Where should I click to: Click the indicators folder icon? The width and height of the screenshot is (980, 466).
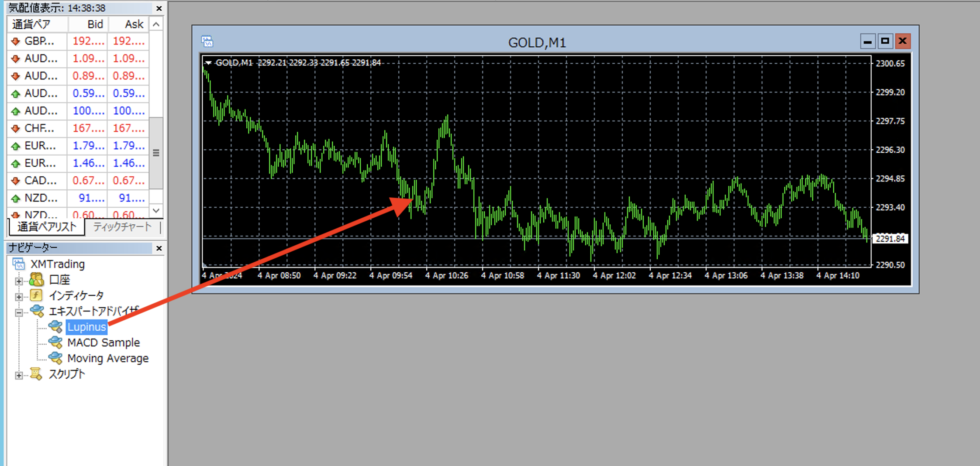[36, 295]
